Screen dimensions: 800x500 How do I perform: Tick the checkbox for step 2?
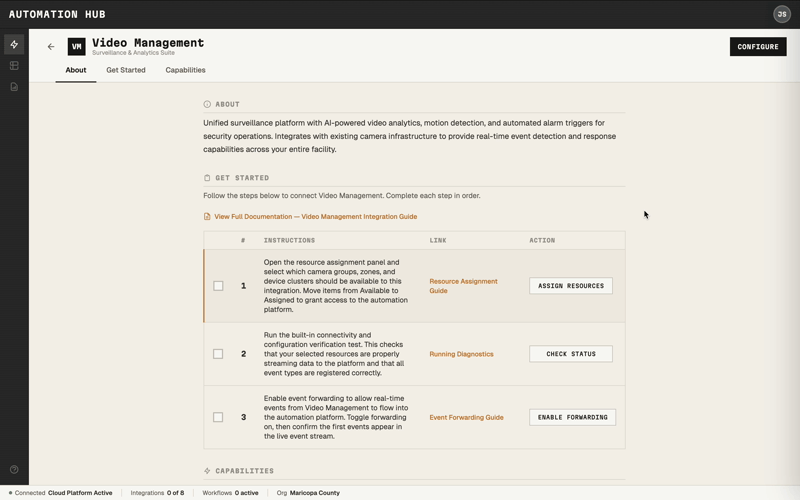[x=218, y=354]
